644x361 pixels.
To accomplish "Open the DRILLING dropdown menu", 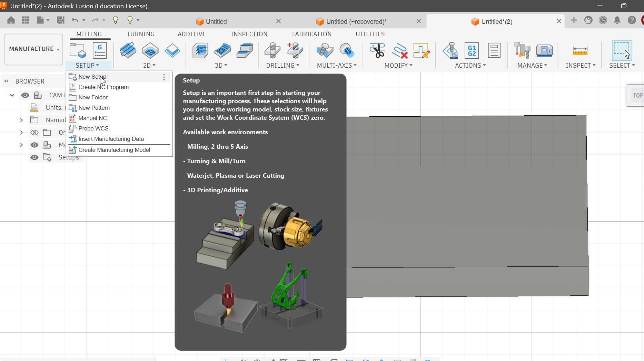I will (x=283, y=66).
